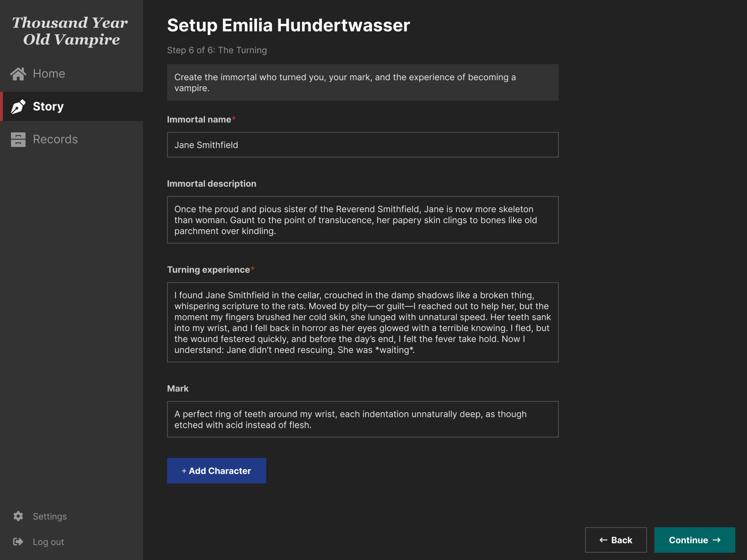Click the 'Turning experience' label
Screen dimensions: 747x560
(x=208, y=269)
